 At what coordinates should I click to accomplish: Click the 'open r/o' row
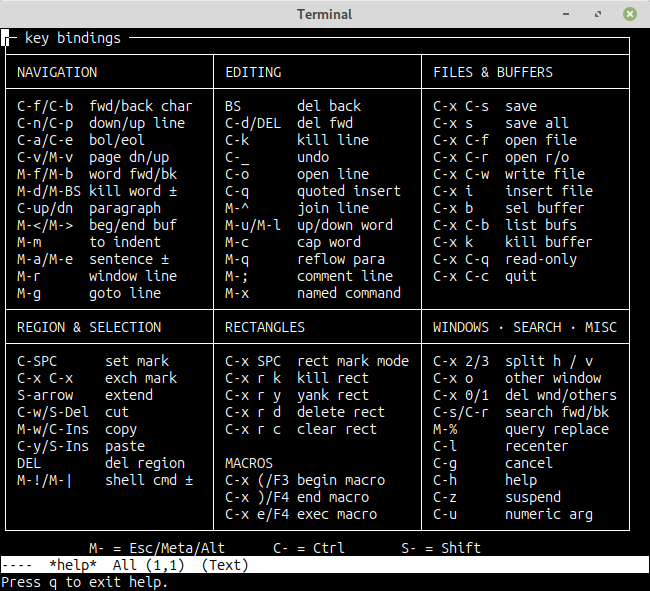pos(501,157)
